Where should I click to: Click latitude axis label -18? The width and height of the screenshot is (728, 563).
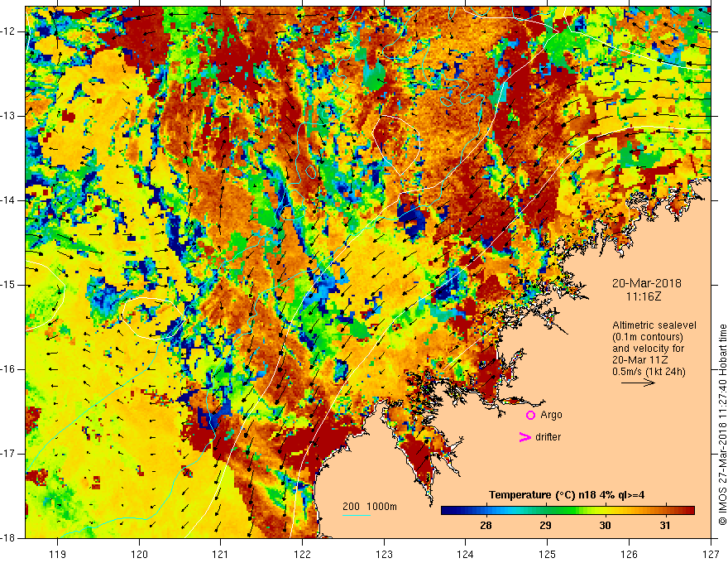[9, 538]
